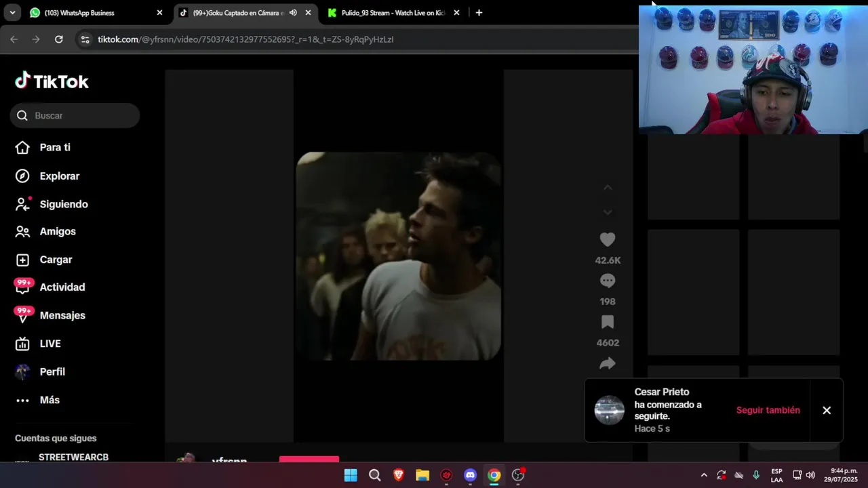Viewport: 868px width, 488px height.
Task: Open Google Chrome from taskbar
Action: coord(494,475)
